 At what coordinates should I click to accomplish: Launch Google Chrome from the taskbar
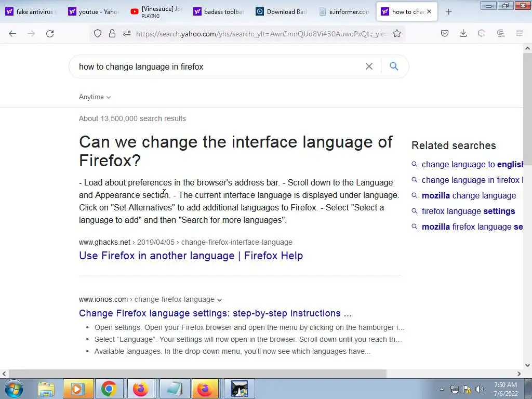[x=109, y=389]
